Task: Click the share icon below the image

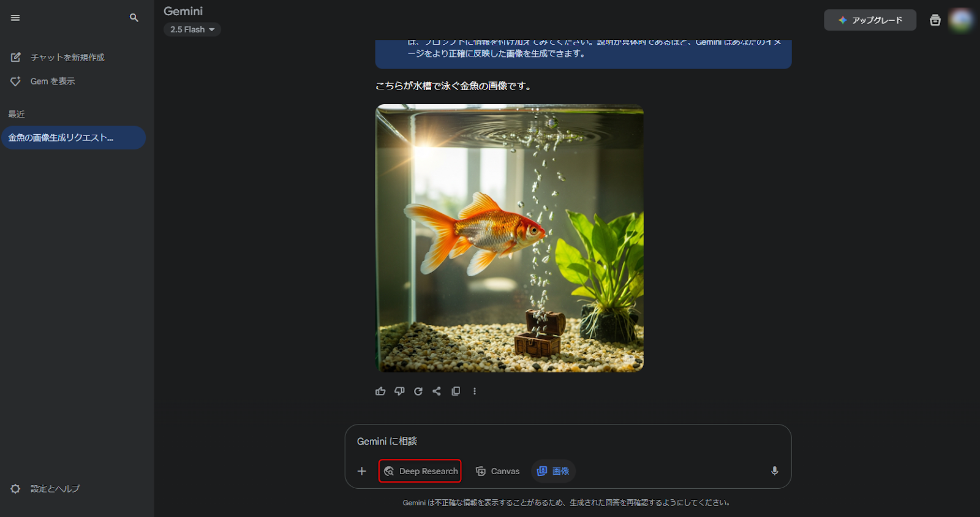Action: (437, 391)
